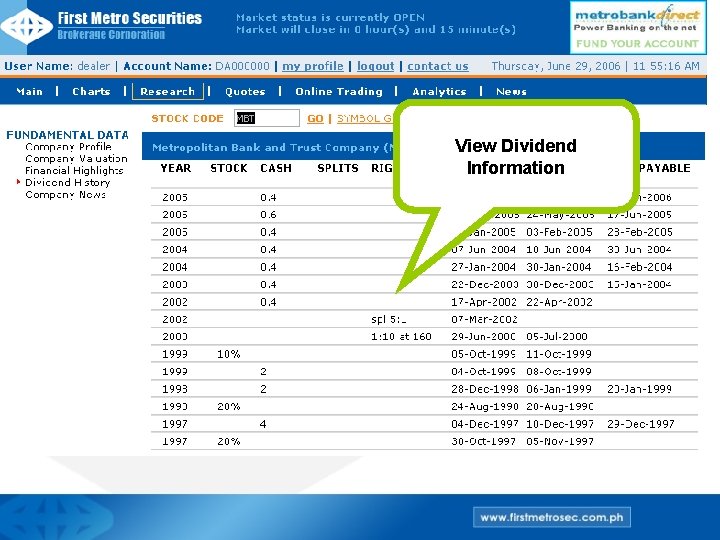
Task: Click the 05-Jul-2000 date cell
Action: point(557,337)
